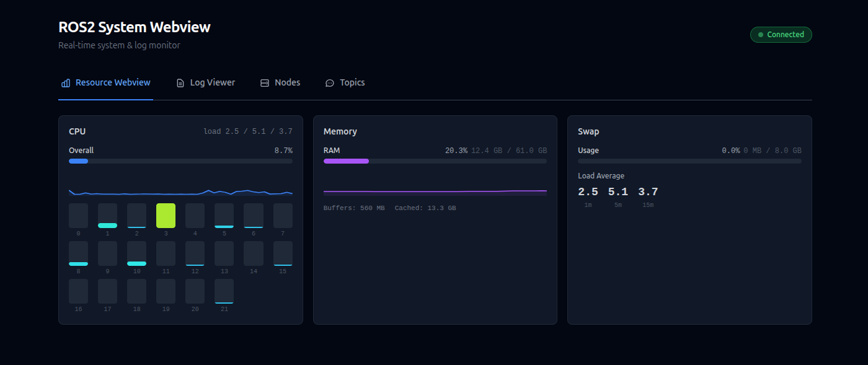The image size is (868, 365).
Task: Toggle the CPU core 10 tile
Action: coord(136,253)
